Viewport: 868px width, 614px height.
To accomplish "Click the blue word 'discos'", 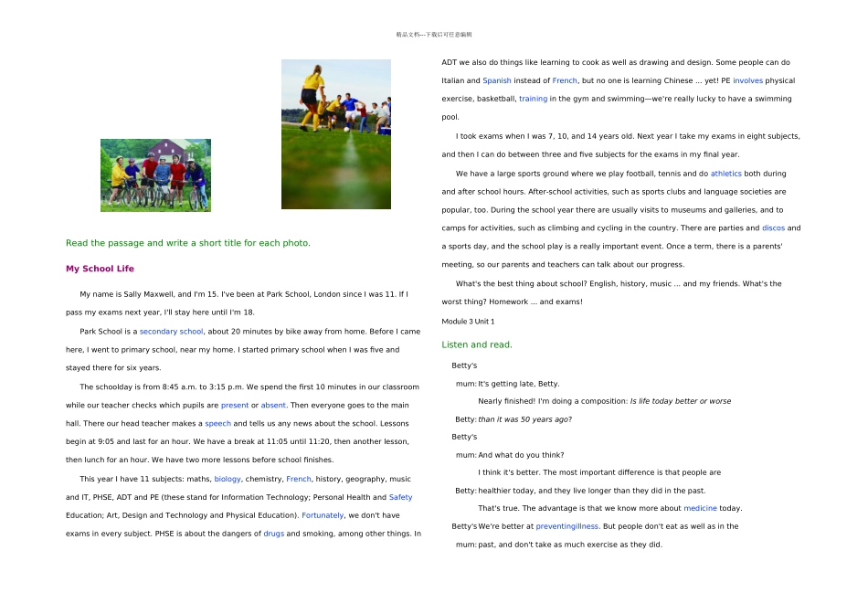I will pos(773,228).
